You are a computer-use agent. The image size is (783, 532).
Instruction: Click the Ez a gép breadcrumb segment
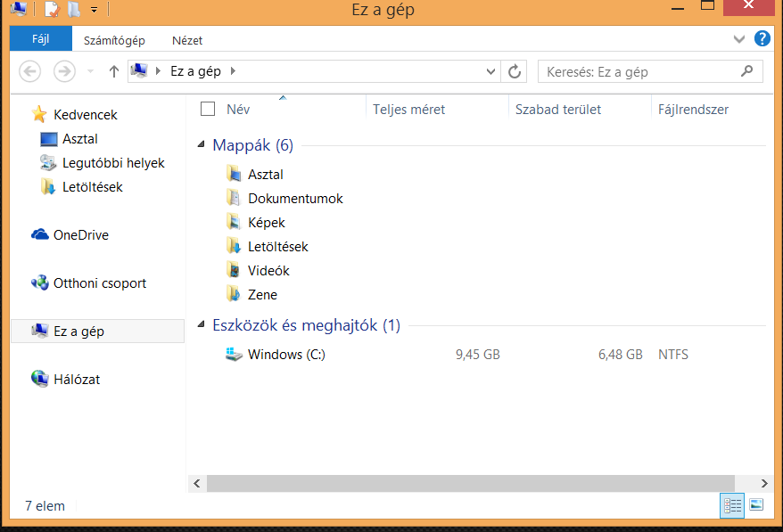click(x=196, y=71)
